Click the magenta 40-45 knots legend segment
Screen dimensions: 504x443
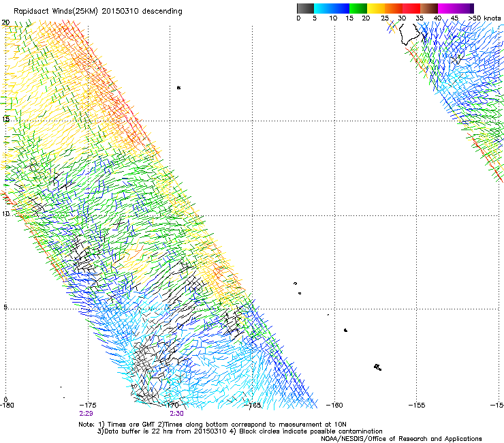(447, 8)
